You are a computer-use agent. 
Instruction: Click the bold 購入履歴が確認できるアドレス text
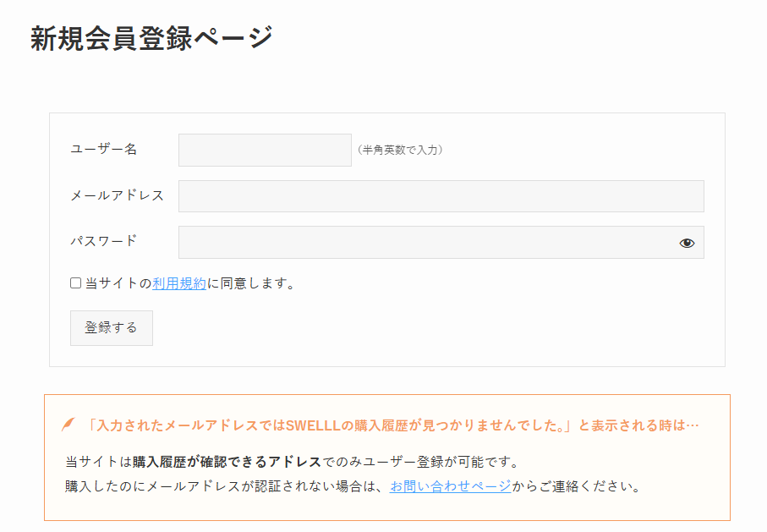227,462
